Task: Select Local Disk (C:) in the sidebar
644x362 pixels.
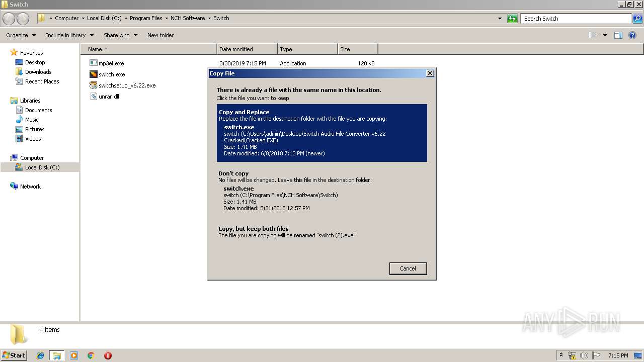Action: 42,167
